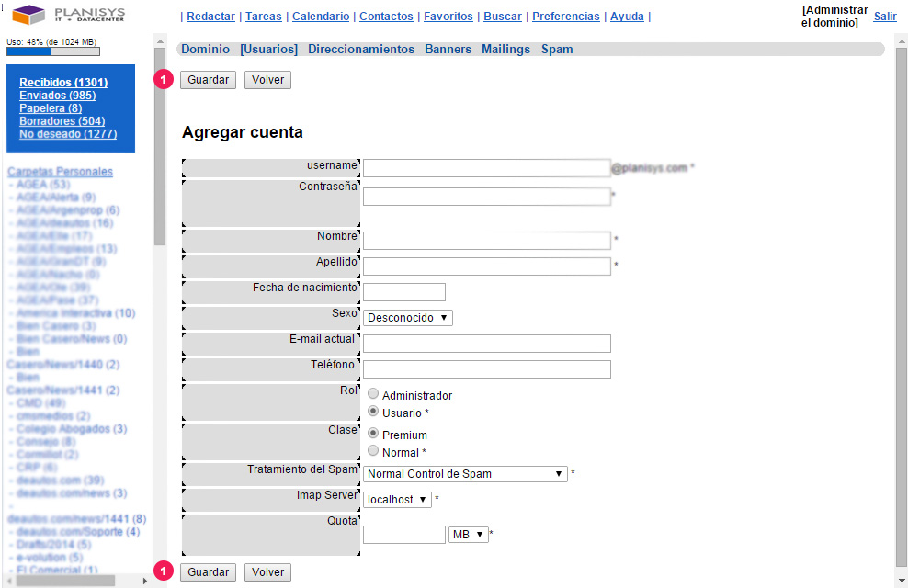Click Salir to log out

point(885,17)
